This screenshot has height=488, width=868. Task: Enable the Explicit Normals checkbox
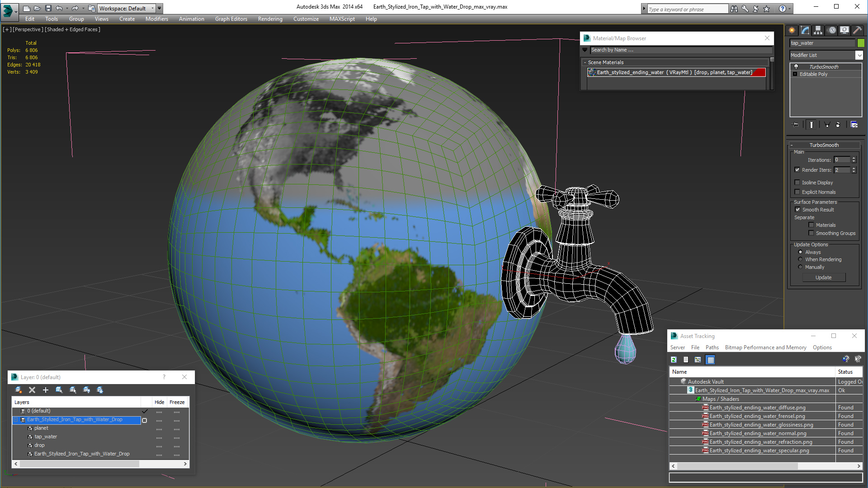(797, 192)
